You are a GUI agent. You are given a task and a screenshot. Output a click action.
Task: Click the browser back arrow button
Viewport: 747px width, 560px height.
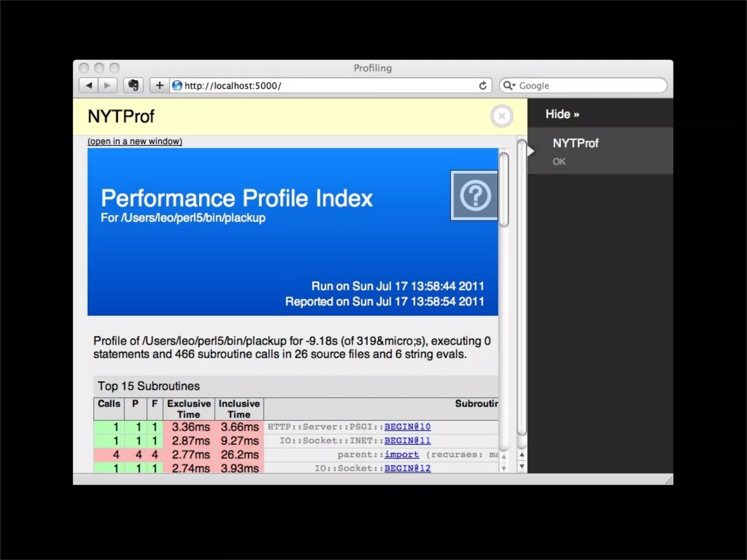(89, 86)
